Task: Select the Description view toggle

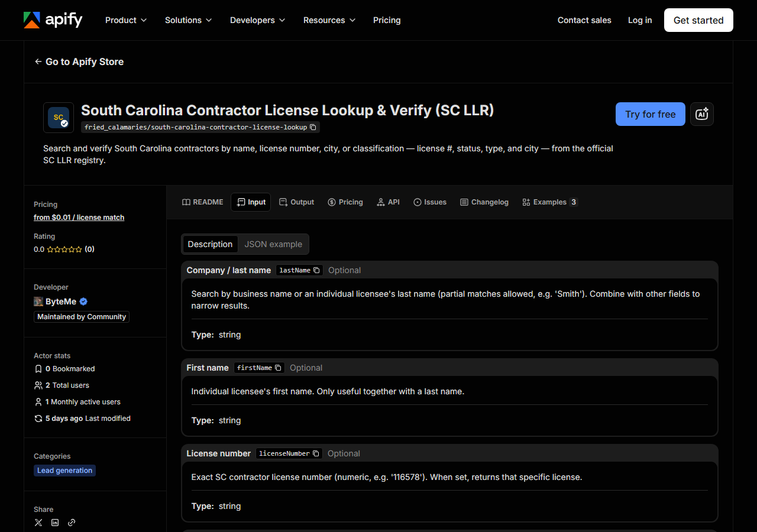Action: pyautogui.click(x=210, y=244)
